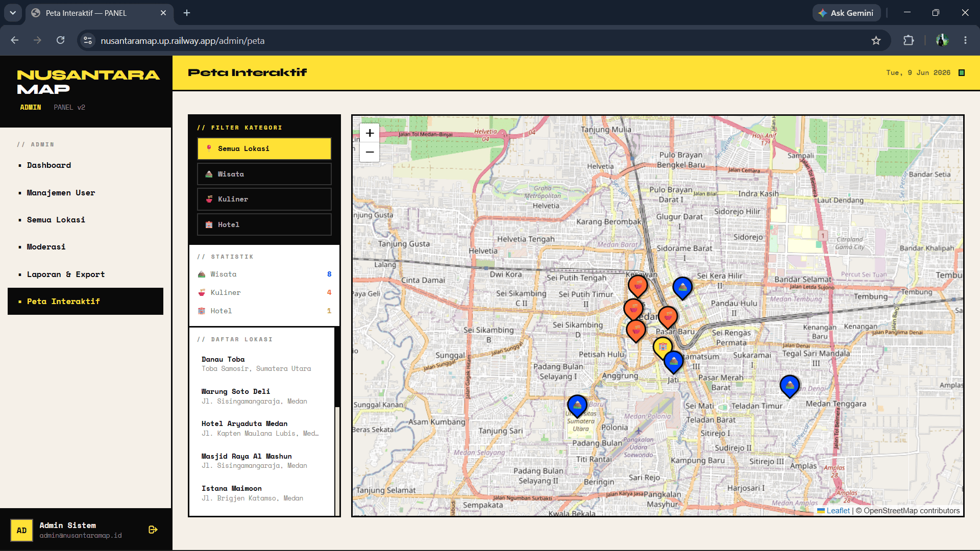Click the blue wisata marker near Medan Tenggara
The image size is (980, 551).
coord(790,386)
